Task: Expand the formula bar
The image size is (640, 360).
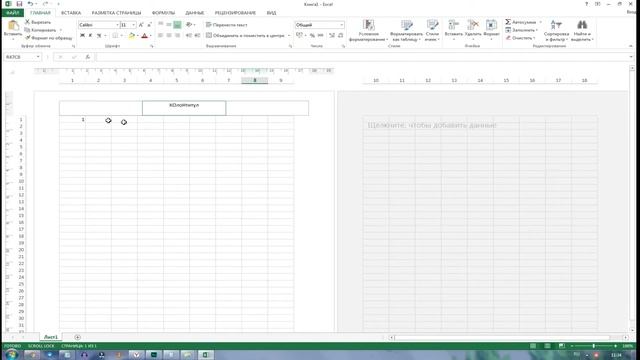Action: pos(631,57)
